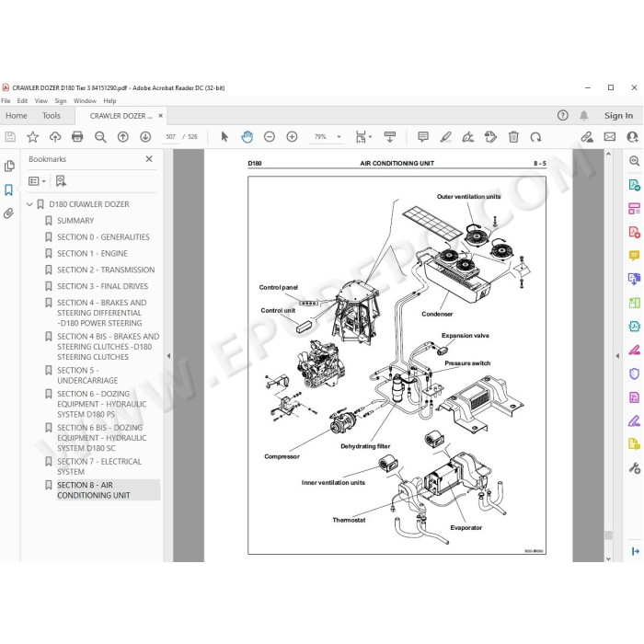Open File menu
This screenshot has height=644, width=644.
pyautogui.click(x=6, y=100)
